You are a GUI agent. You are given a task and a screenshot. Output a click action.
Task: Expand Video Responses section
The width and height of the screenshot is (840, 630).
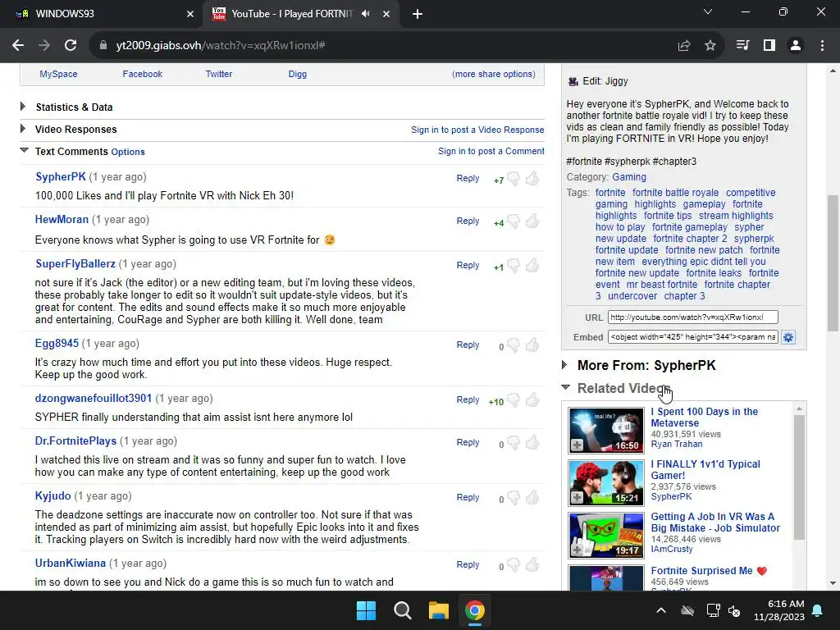tap(75, 129)
